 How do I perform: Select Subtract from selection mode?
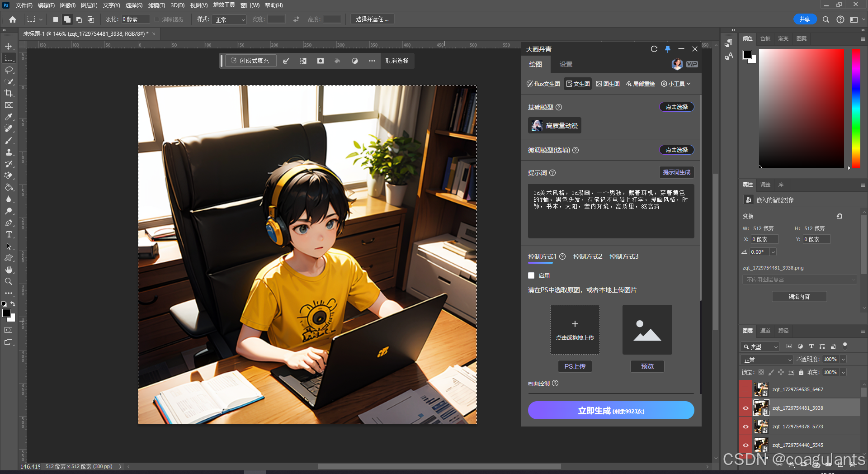79,19
